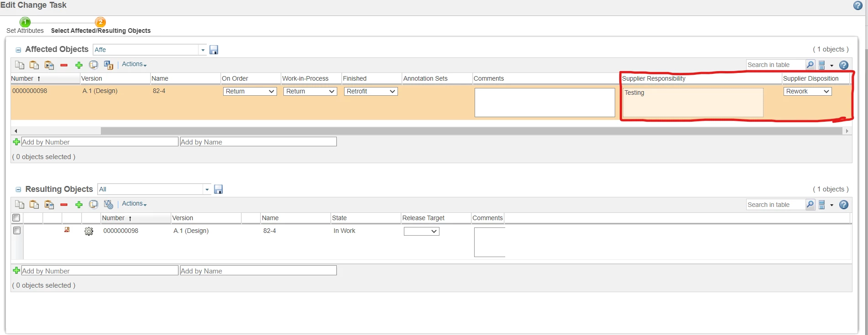Click Paste icon in Affected Objects toolbar

[34, 65]
